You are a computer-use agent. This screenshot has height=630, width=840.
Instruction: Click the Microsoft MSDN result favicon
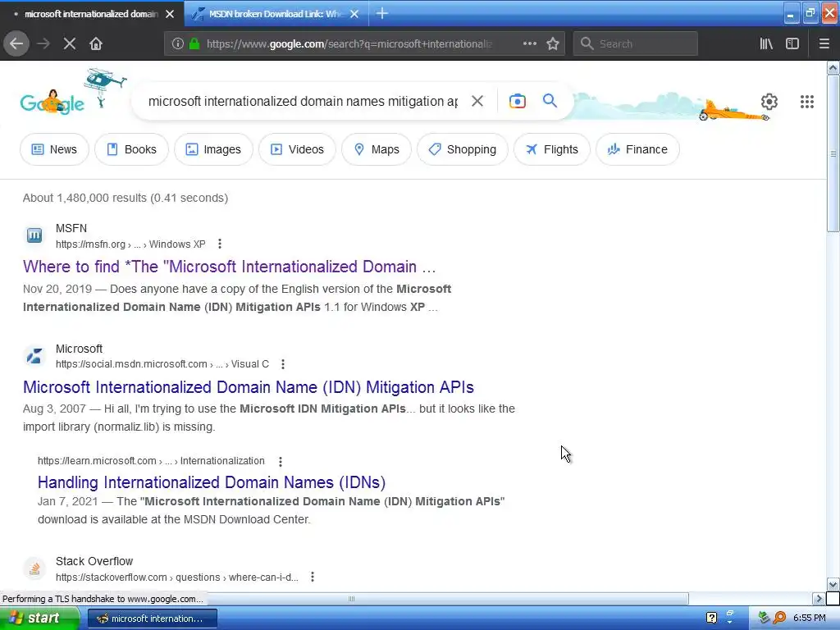[34, 356]
